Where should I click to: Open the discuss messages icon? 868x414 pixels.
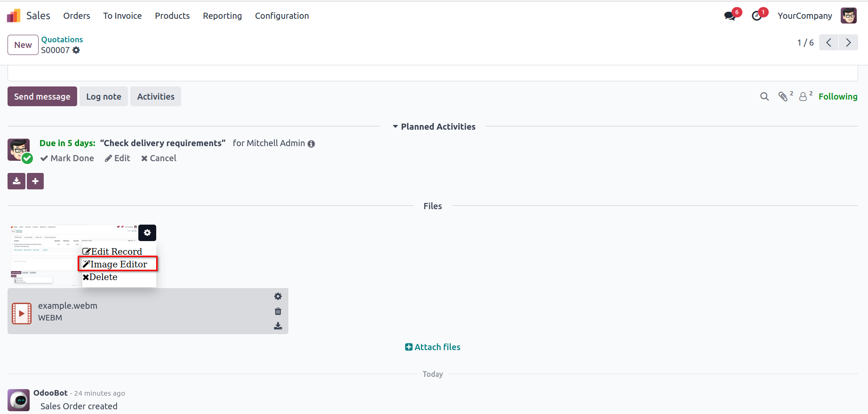point(730,16)
